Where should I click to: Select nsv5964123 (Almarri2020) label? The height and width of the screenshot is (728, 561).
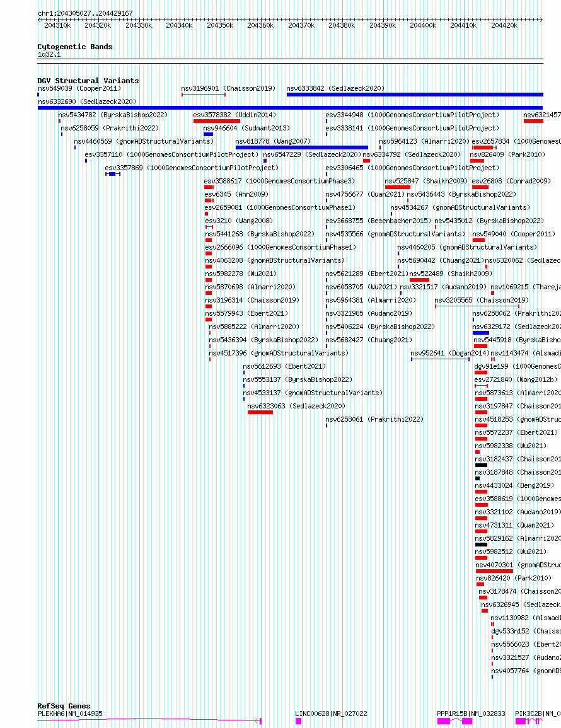(x=424, y=141)
